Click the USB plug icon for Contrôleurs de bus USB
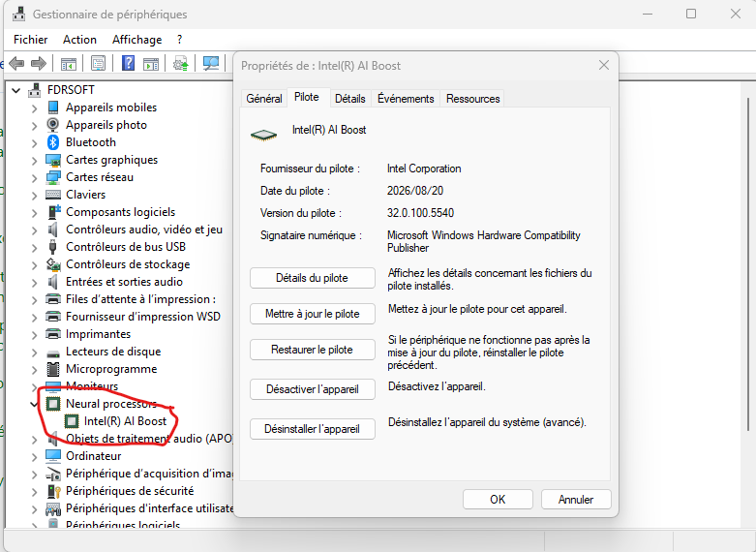Screen dimensions: 756x552 [x=53, y=247]
